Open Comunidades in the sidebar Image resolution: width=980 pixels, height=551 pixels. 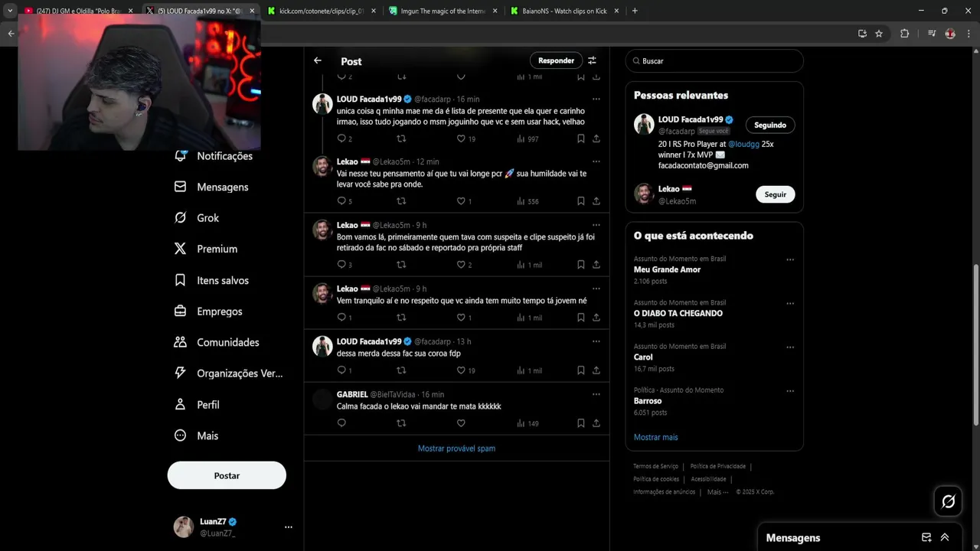pos(217,342)
